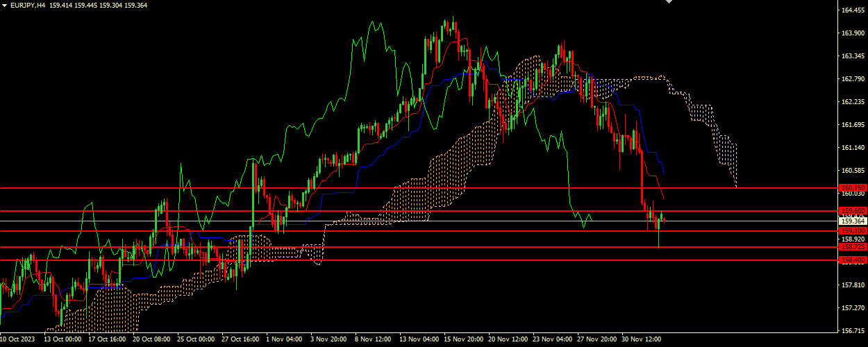Select the 158.400 red price level label

852,260
